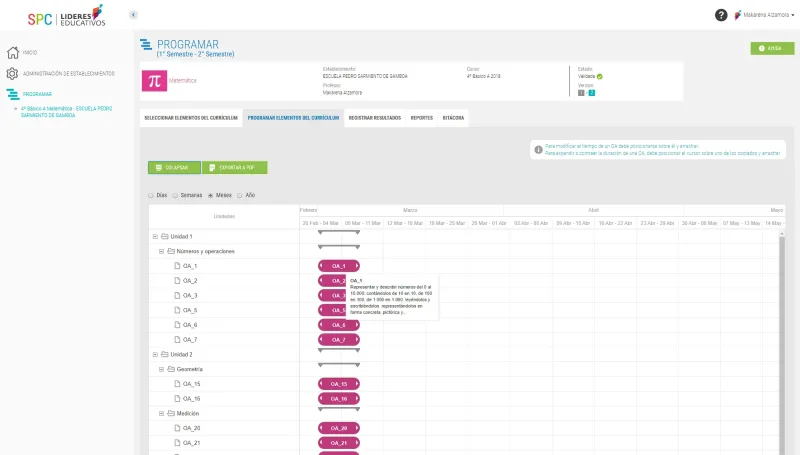The image size is (800, 455).
Task: Click the Marzo month header
Action: point(410,210)
